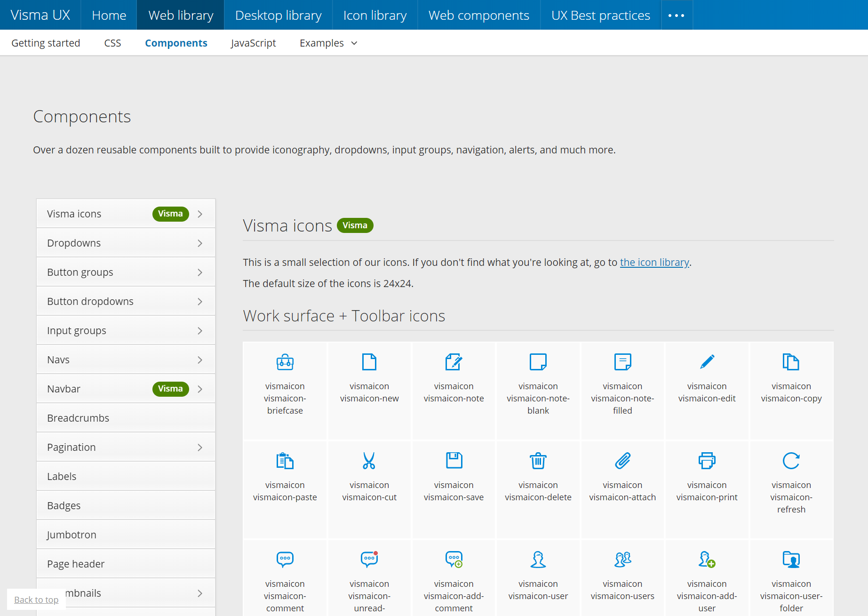Click the save floppy disk icon
The image size is (868, 616).
(x=454, y=461)
